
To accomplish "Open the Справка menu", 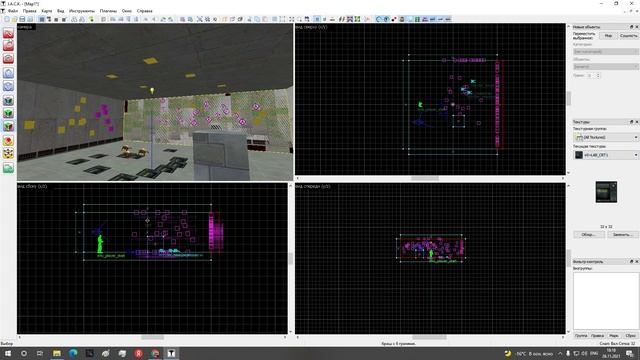I will coord(144,11).
